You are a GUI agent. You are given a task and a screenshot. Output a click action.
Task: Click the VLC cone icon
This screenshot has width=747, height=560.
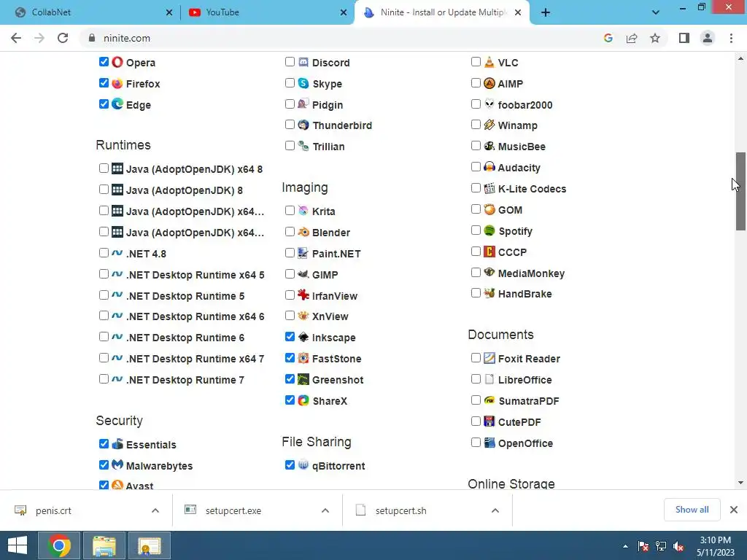pos(489,62)
